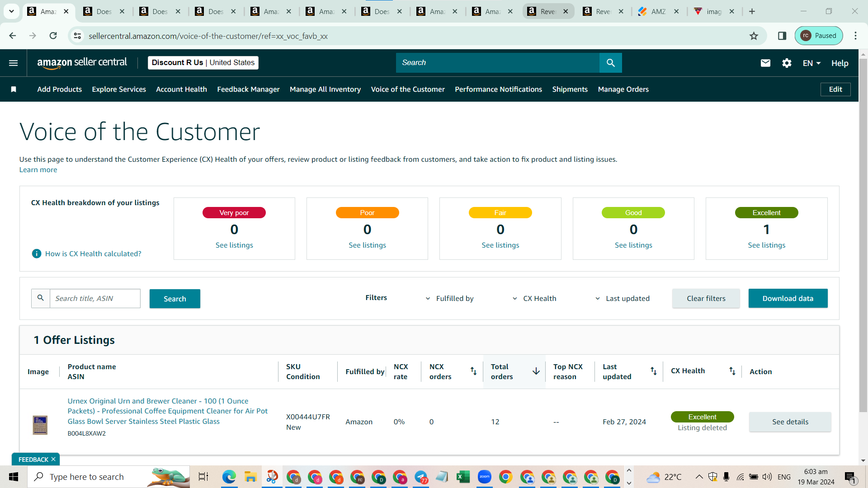Open Microsoft Edge from the taskbar
This screenshot has width=868, height=488.
[229, 477]
